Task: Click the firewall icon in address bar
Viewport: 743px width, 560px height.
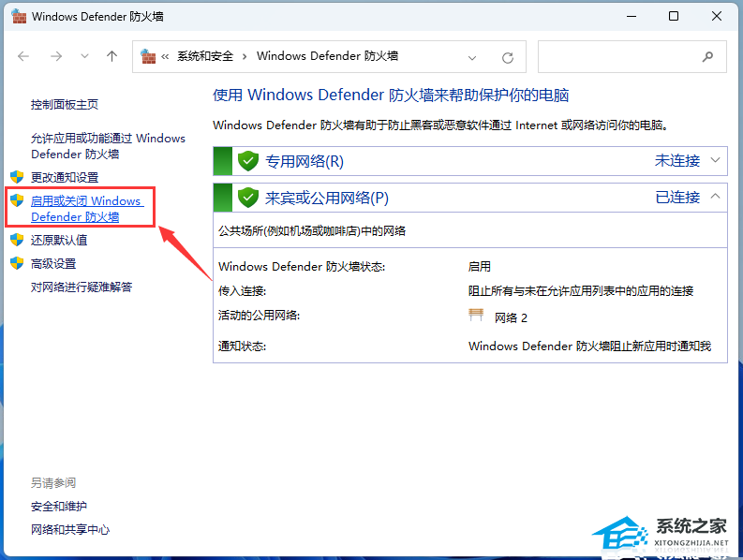Action: 148,56
